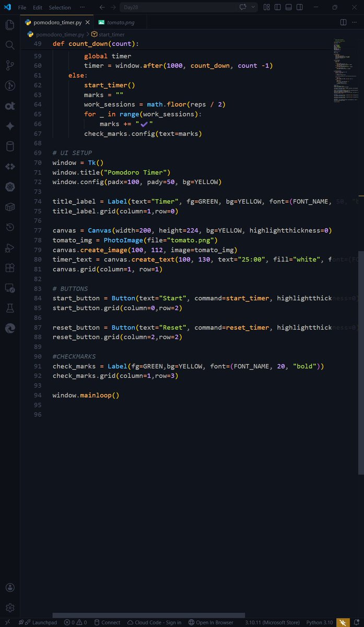Open the Gemini sparkle icon in sidebar

tap(9, 126)
